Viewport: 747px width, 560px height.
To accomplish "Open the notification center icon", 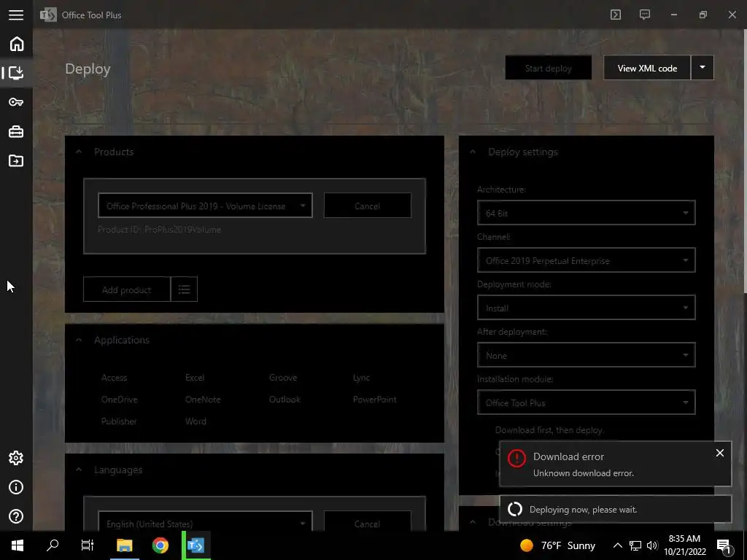I will coord(723,545).
